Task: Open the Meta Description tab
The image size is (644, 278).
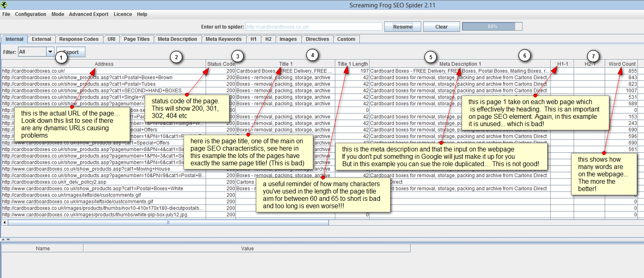Action: click(x=177, y=39)
